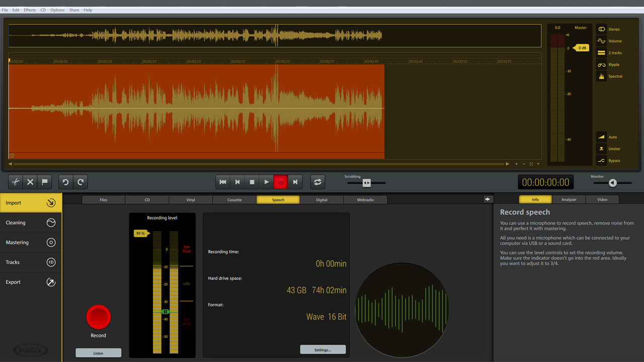Click the delete object icon
Viewport: 644px width, 362px height.
[30, 182]
